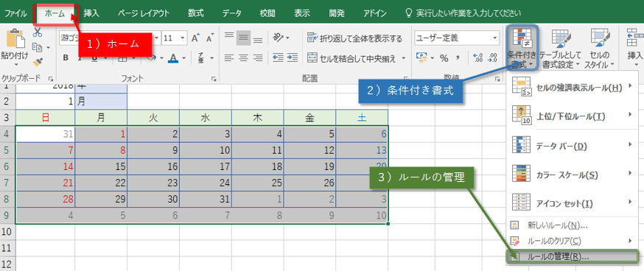Decrease the indent
The height and width of the screenshot is (271, 644).
click(279, 57)
